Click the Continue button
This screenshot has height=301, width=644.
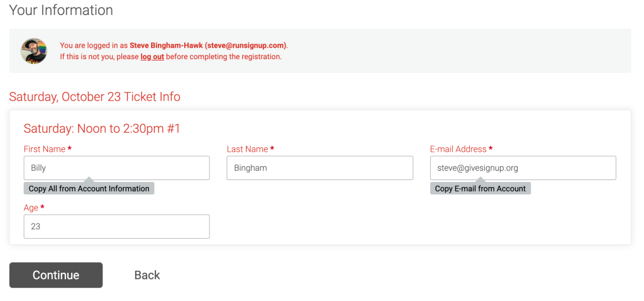[x=56, y=275]
